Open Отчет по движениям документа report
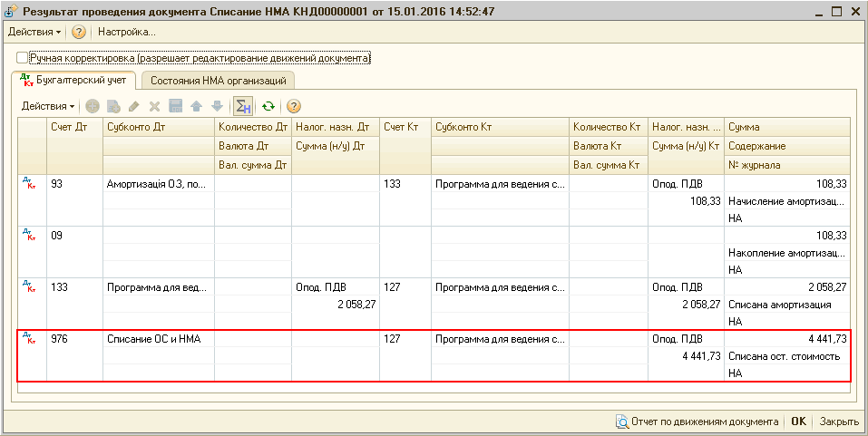Screen dimensions: 868x436 click(697, 421)
